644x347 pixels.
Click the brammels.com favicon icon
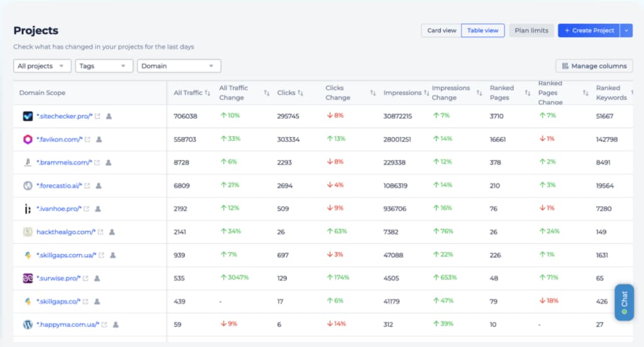pos(28,163)
